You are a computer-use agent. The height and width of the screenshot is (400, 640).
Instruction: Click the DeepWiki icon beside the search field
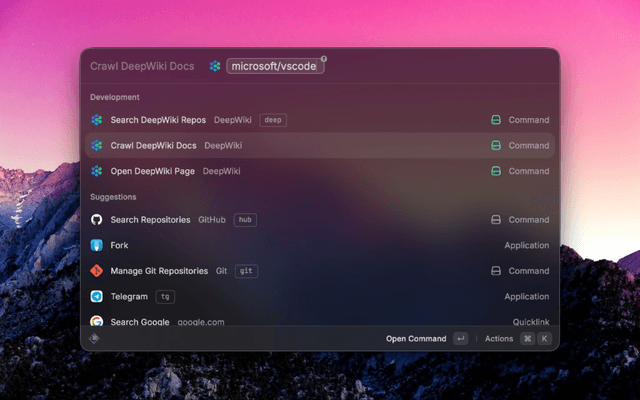tap(215, 66)
